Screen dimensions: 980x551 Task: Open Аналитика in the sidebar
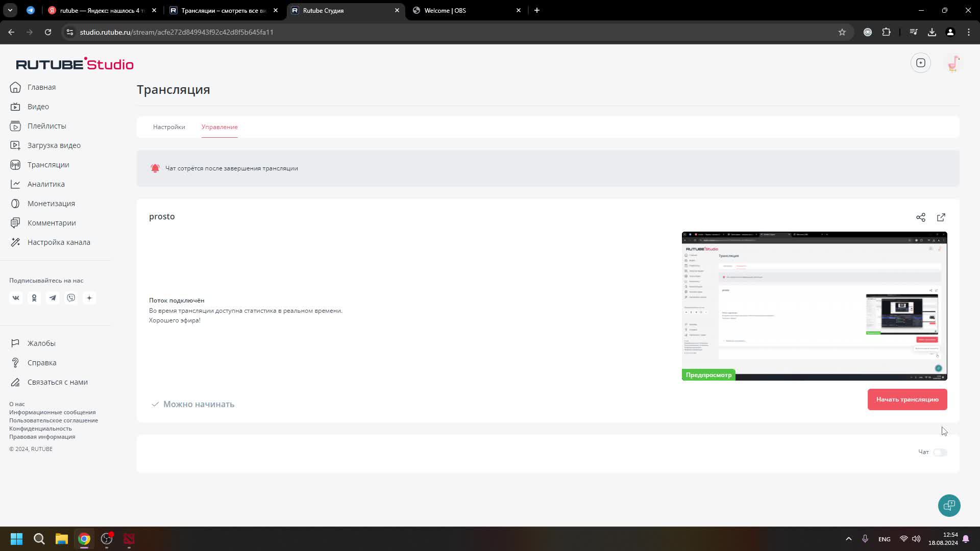tap(46, 184)
